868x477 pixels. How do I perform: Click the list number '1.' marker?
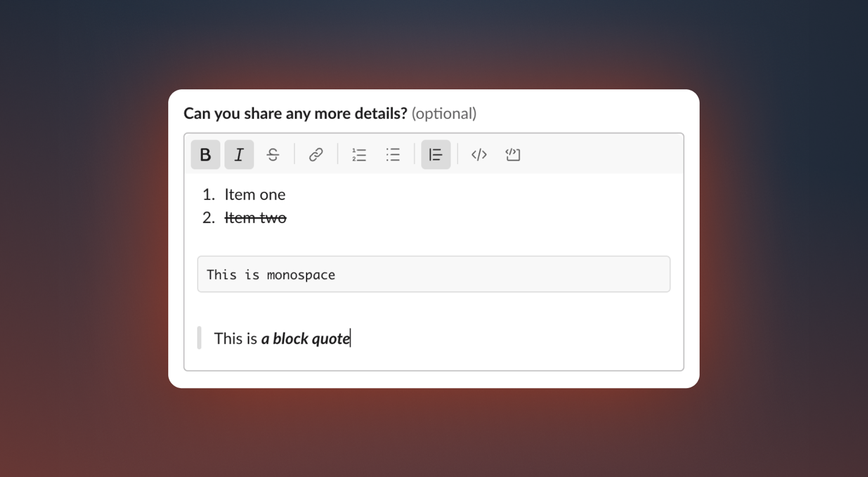[x=209, y=194]
